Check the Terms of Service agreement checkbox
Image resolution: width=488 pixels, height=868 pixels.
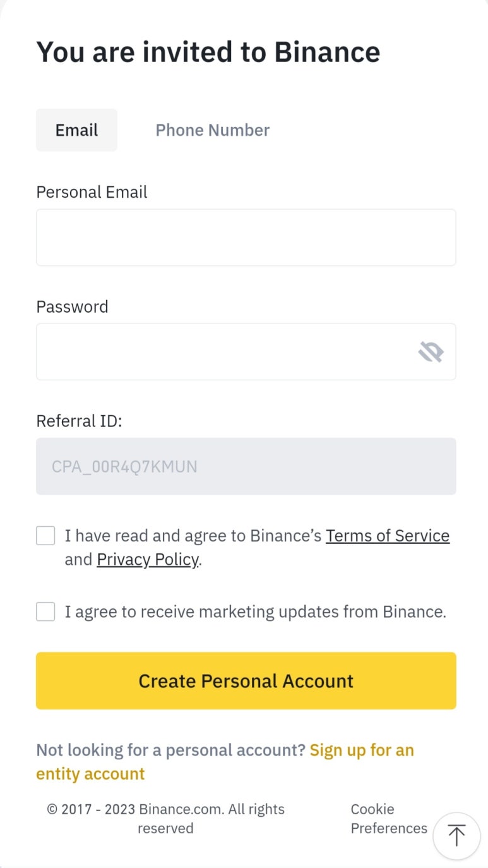click(45, 536)
